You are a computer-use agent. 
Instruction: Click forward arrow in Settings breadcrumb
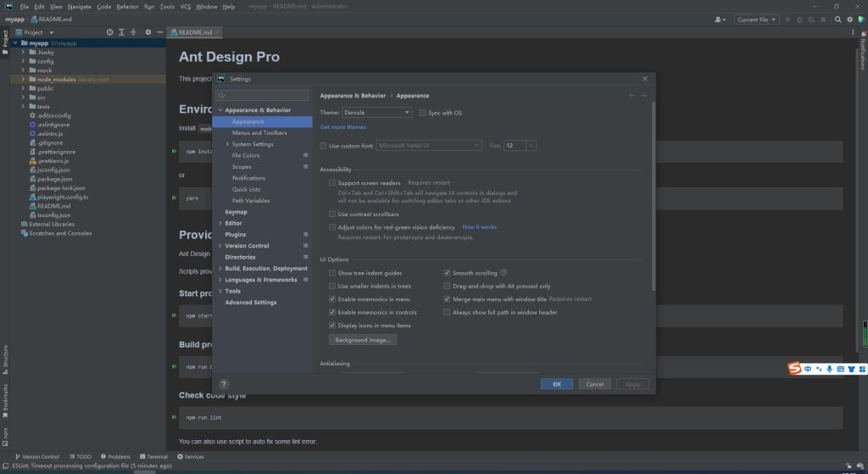644,96
